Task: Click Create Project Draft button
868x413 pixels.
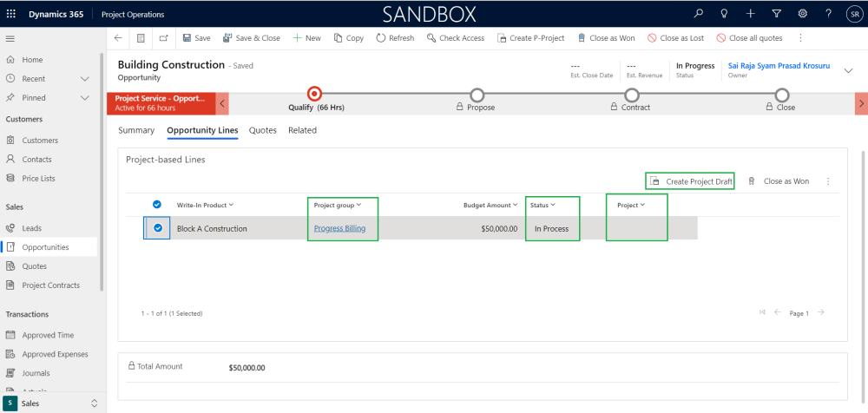Action: coord(690,181)
